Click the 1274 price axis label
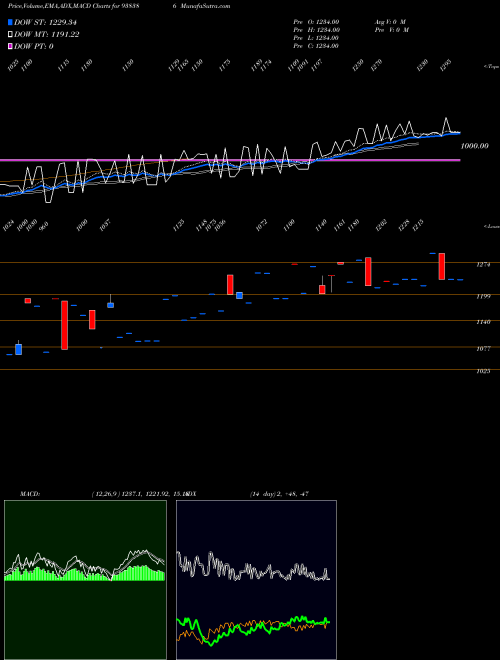The image size is (500, 660). [484, 265]
